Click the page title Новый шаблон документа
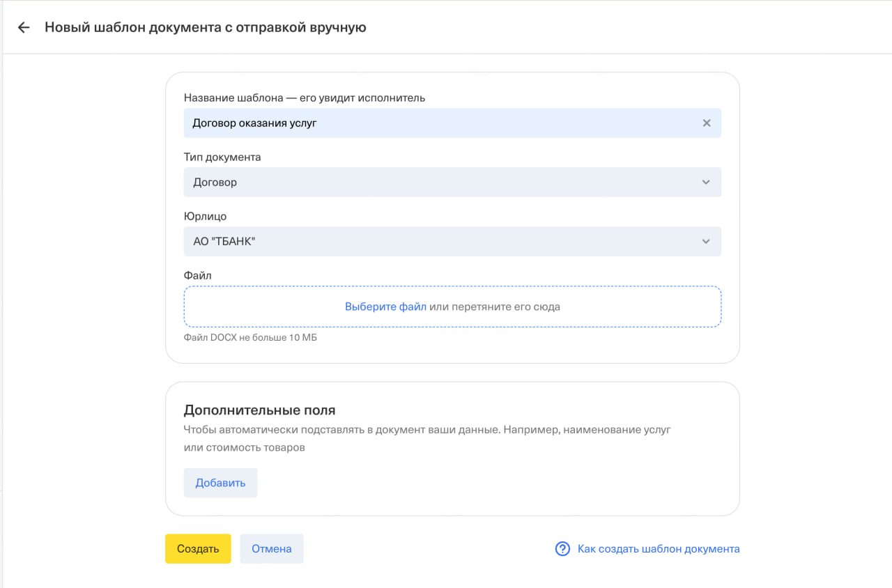The width and height of the screenshot is (892, 588). [205, 28]
